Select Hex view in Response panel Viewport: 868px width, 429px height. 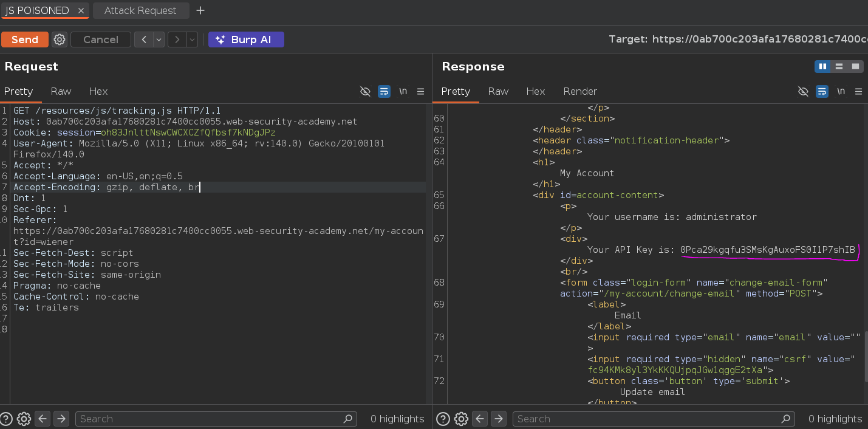536,91
